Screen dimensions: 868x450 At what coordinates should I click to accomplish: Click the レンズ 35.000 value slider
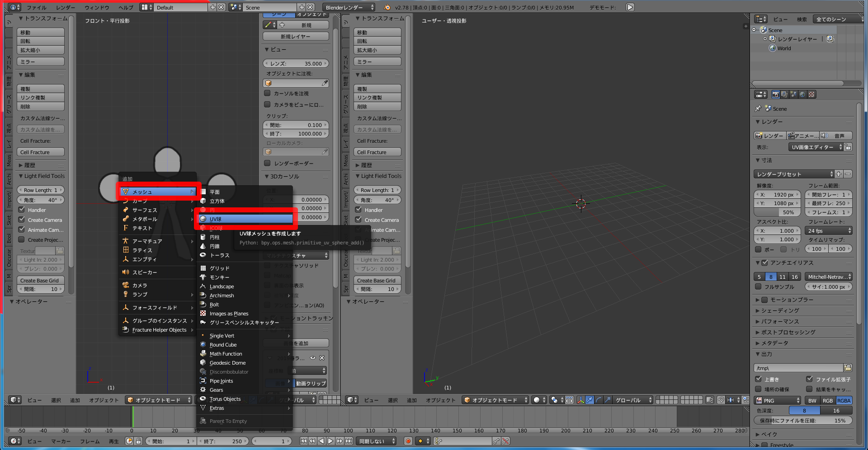(x=296, y=64)
